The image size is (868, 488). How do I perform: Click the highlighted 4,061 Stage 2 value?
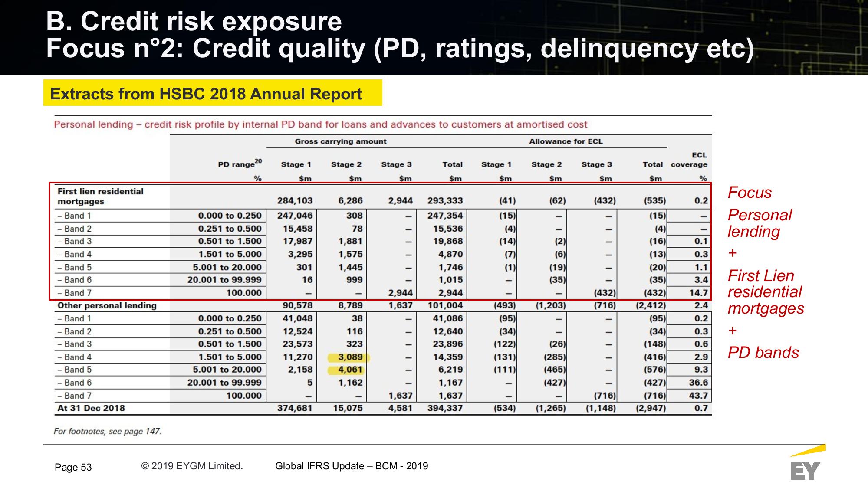[x=350, y=370]
